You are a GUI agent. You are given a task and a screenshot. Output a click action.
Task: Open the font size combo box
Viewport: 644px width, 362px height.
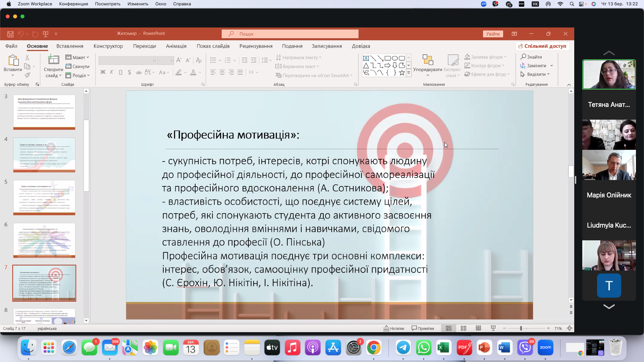point(165,60)
